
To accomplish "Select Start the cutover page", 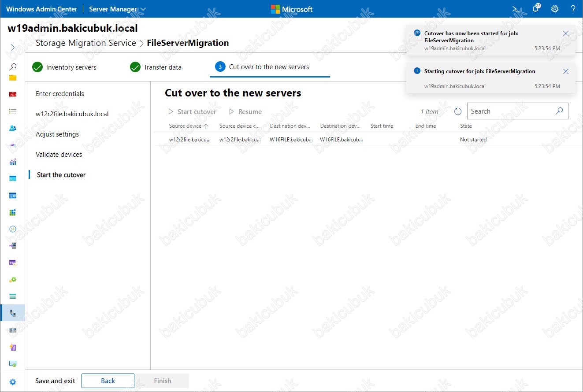I will click(61, 175).
